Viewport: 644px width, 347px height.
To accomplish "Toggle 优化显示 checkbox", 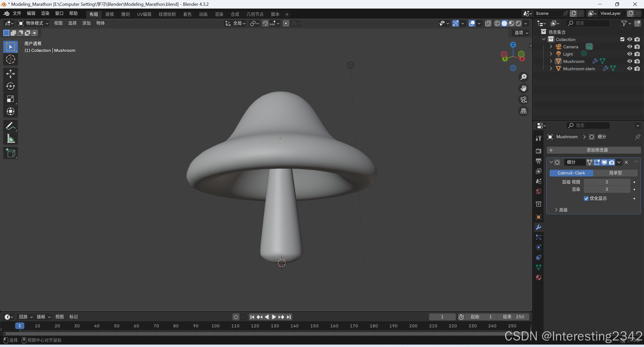I will tap(586, 198).
